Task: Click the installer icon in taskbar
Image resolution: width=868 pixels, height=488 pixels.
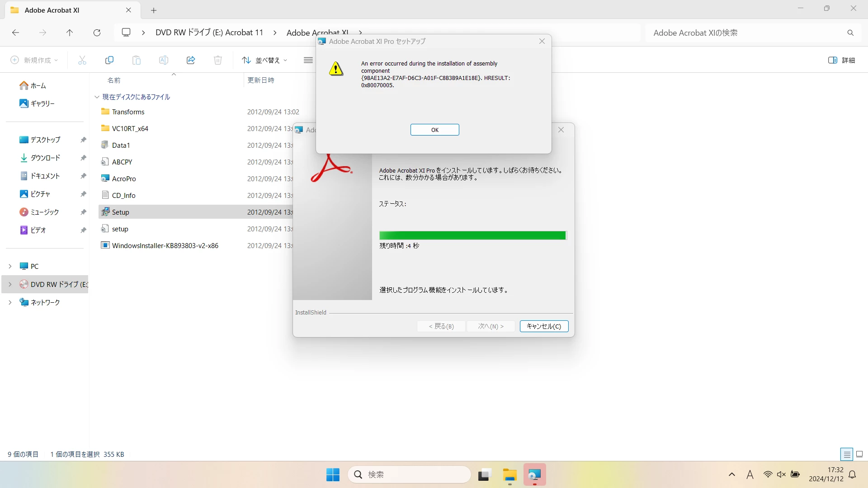Action: pyautogui.click(x=534, y=475)
